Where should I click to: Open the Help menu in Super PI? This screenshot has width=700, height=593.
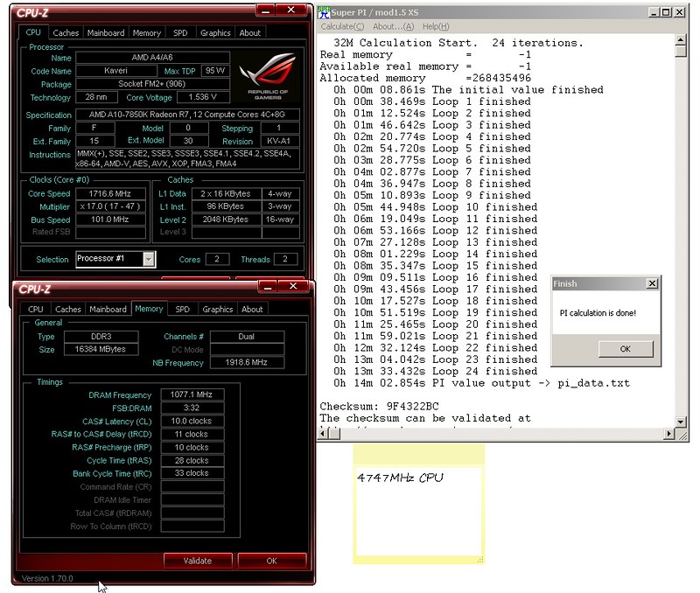pos(436,26)
